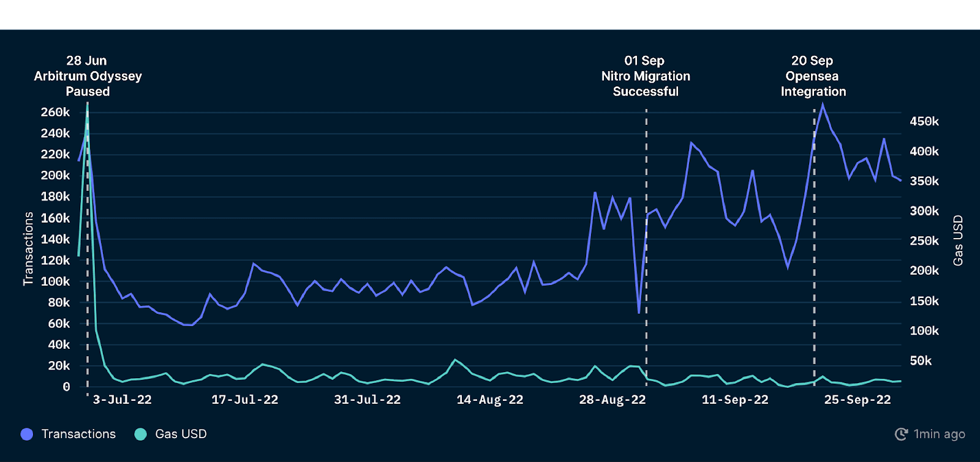The image size is (980, 462).
Task: Click the 28 Jun dashed vertical marker line
Action: tap(88, 245)
